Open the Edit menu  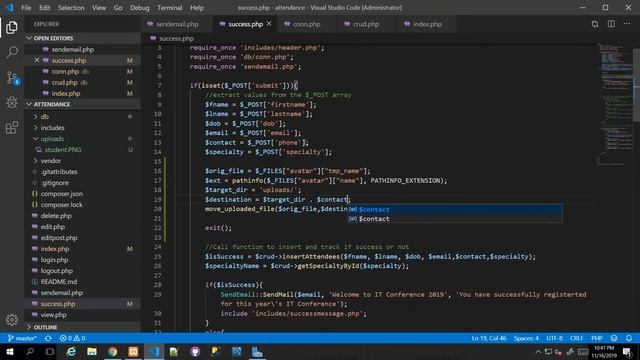[x=44, y=8]
